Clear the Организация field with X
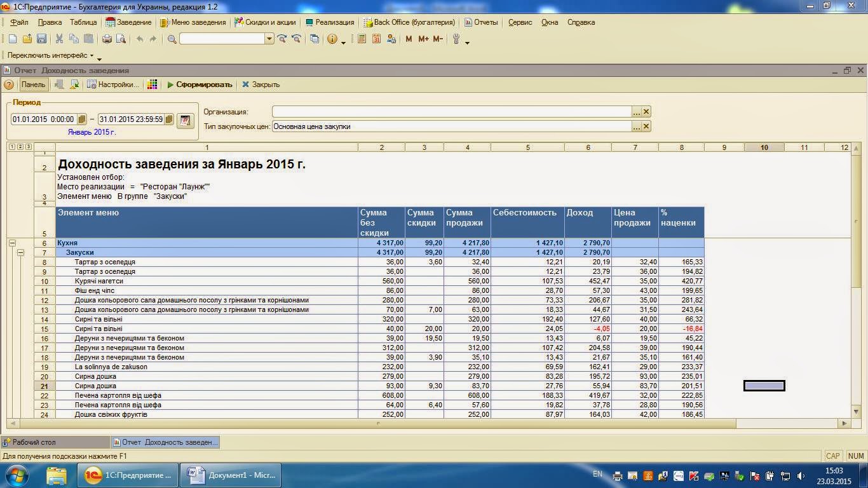The height and width of the screenshot is (488, 868). pyautogui.click(x=646, y=111)
